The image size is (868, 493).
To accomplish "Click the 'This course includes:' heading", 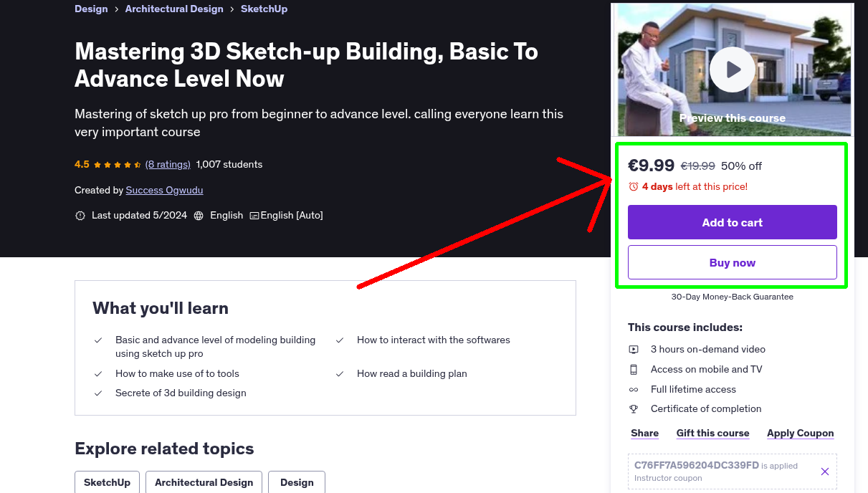I will [x=685, y=327].
